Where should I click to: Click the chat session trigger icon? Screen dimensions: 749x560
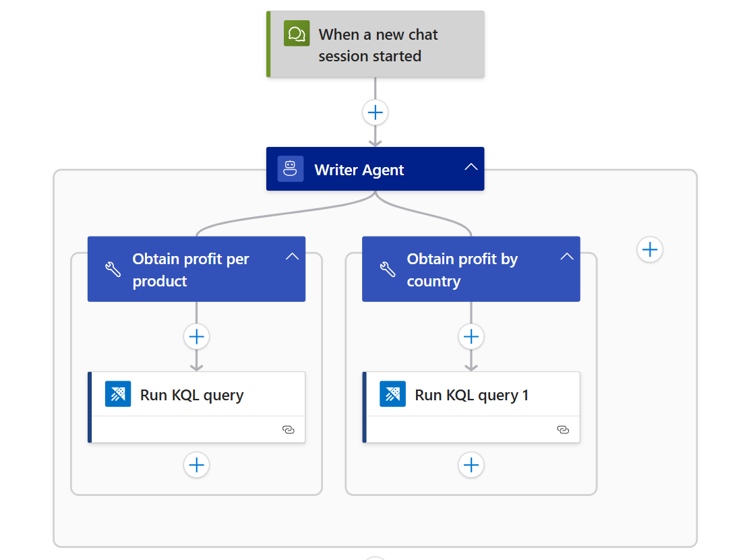297,33
